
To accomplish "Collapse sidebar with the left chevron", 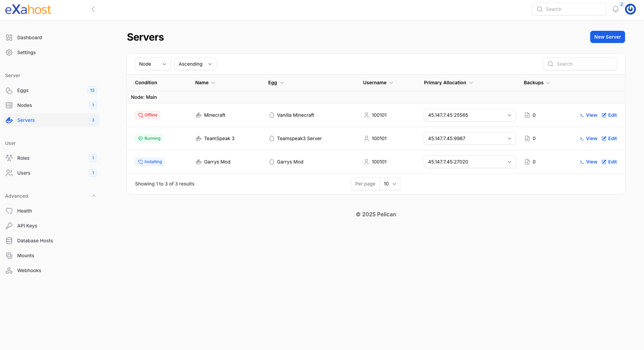I will [x=93, y=9].
